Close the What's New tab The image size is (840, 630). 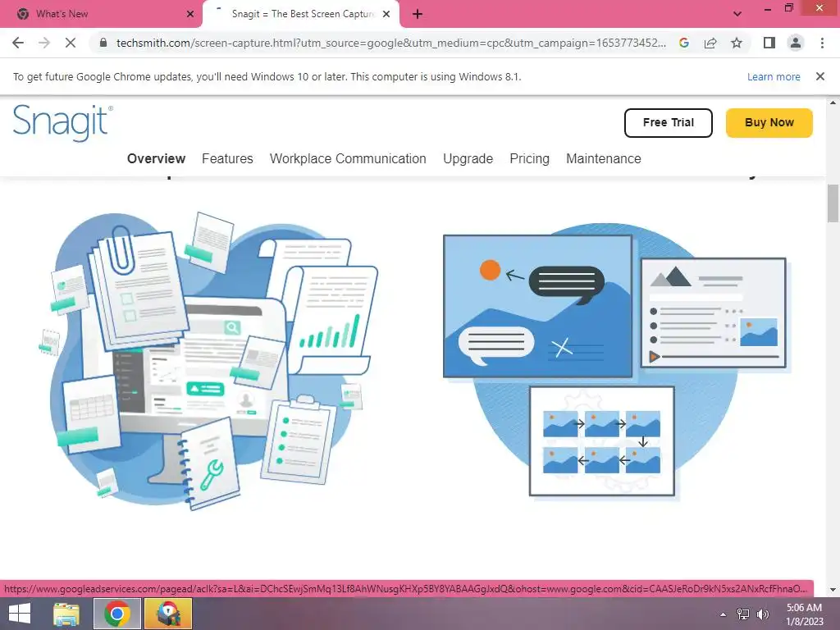[x=190, y=14]
